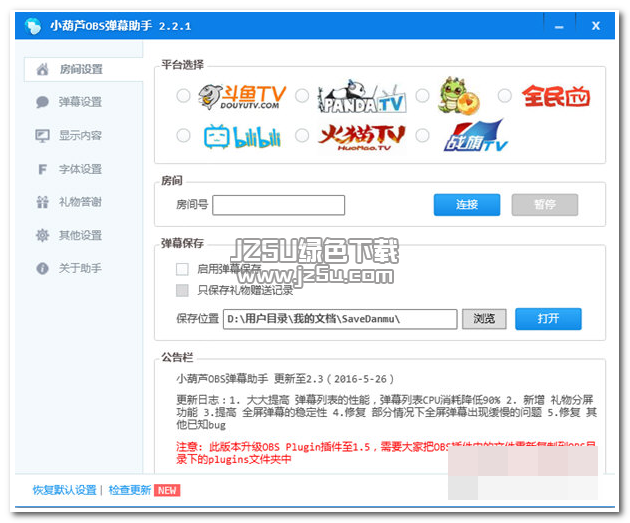Click the 恢复默认设置 link
This screenshot has height=523, width=630.
64,490
